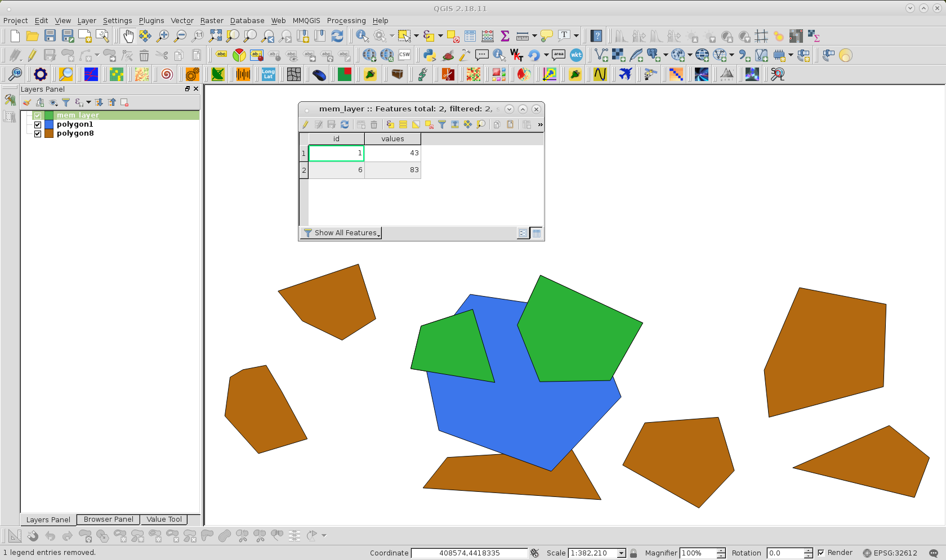This screenshot has height=560, width=946.
Task: Click Select by Expression in attribute table toolbar
Action: point(390,124)
